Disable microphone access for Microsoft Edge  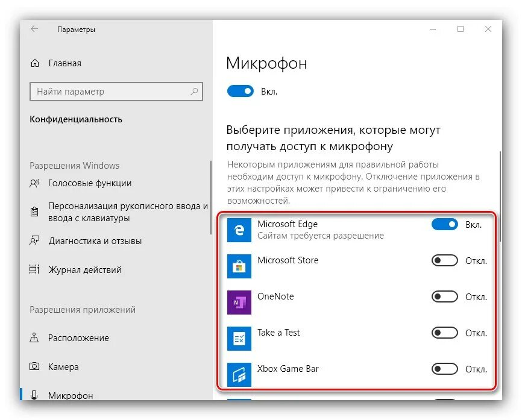(x=445, y=224)
